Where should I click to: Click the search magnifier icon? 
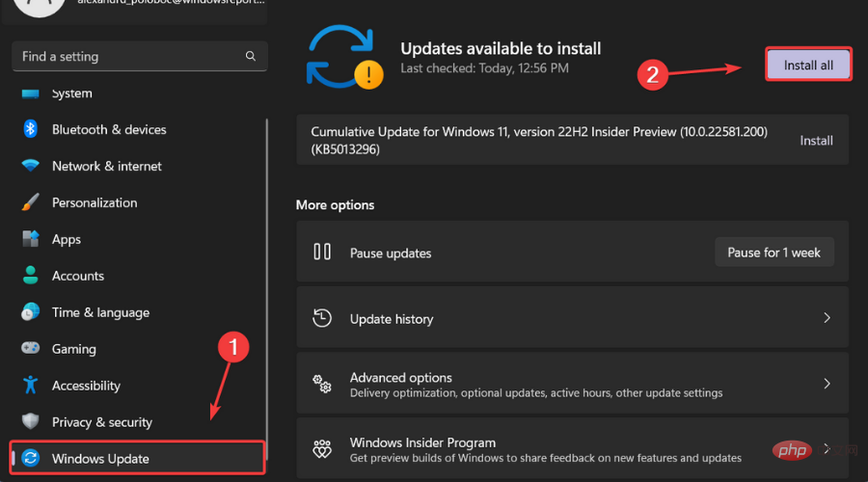pyautogui.click(x=251, y=57)
